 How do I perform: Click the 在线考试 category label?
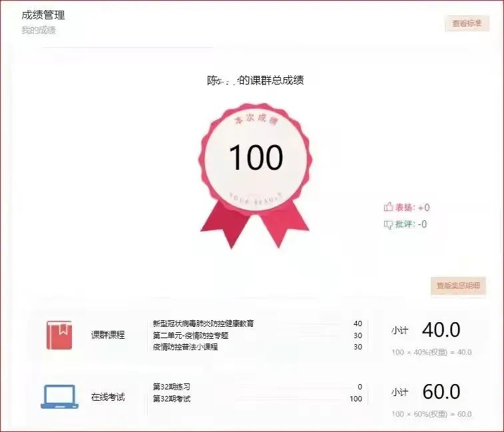tap(108, 397)
